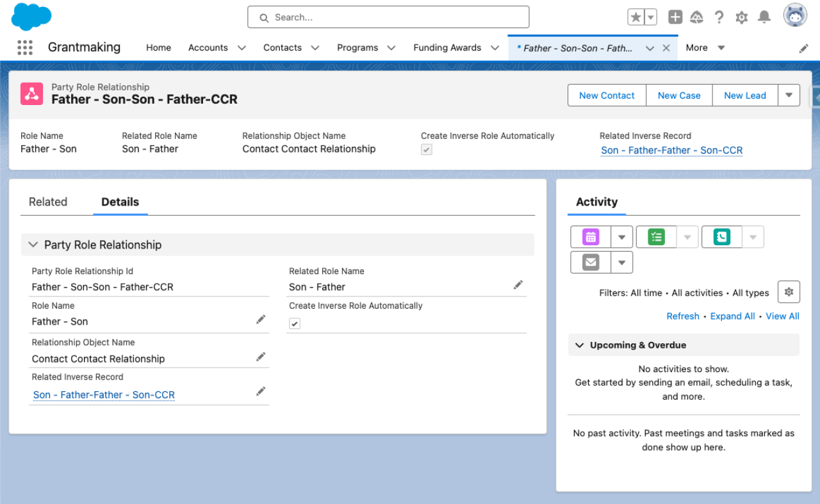This screenshot has width=820, height=504.
Task: Click into the global Search box
Action: 388,17
